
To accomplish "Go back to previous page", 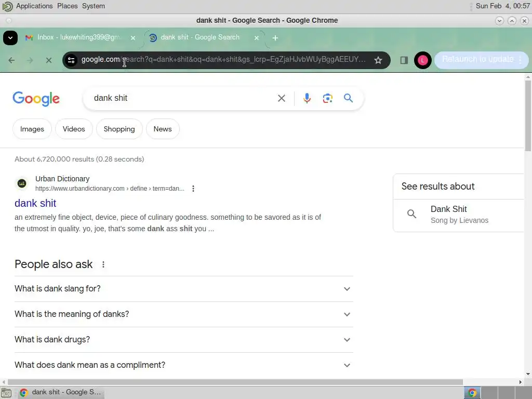I will (11, 60).
